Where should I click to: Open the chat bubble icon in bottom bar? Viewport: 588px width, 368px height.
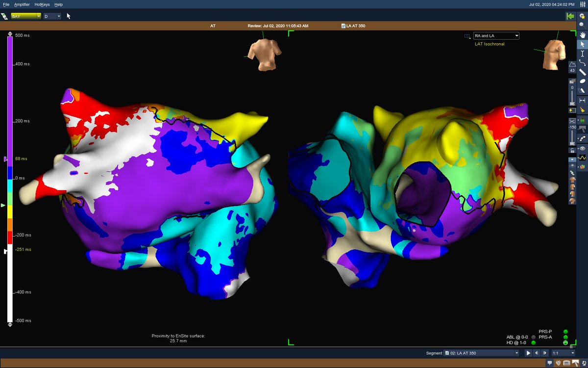pos(550,363)
